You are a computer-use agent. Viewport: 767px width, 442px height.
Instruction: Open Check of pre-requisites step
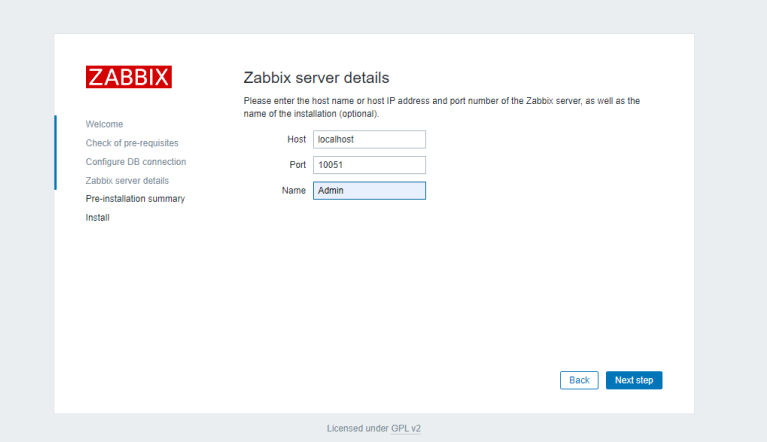click(132, 143)
